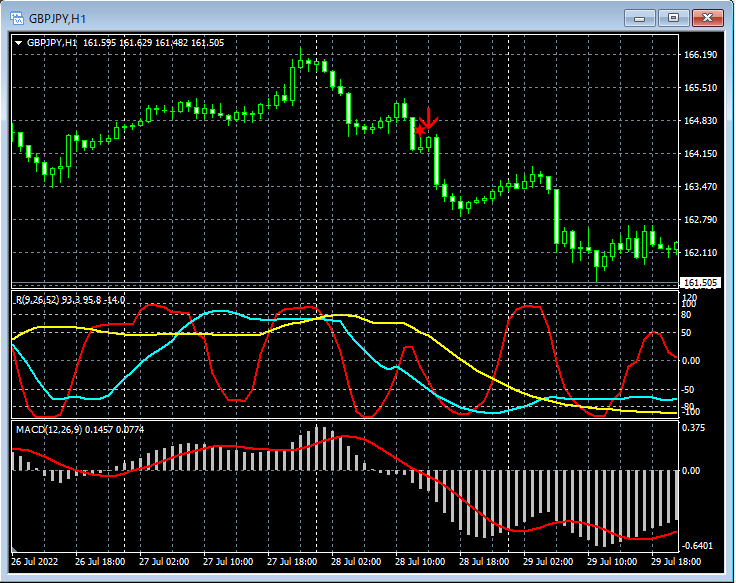Click the 26 Jul 18:00 time label

pos(100,562)
